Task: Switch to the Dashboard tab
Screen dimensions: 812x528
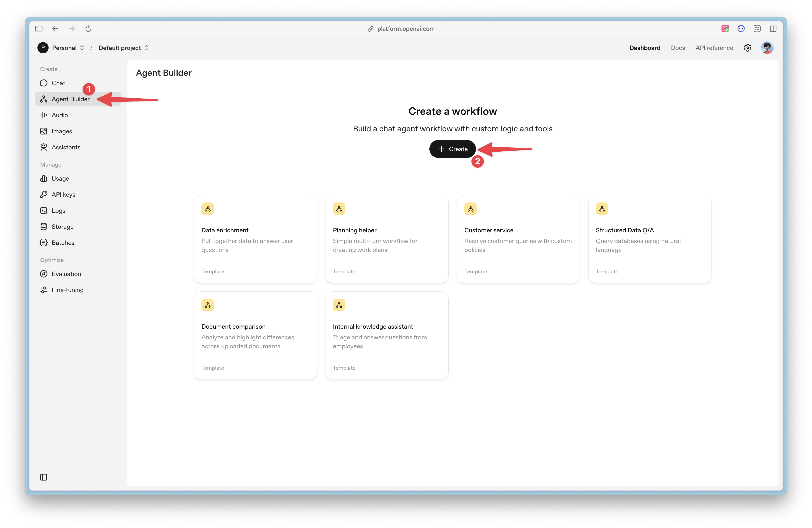Action: [645, 48]
